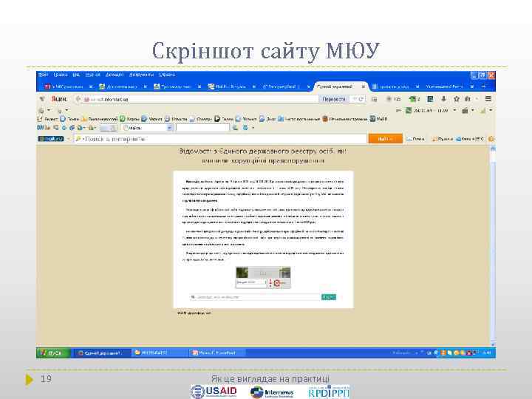Open the Справка menu

pos(166,75)
